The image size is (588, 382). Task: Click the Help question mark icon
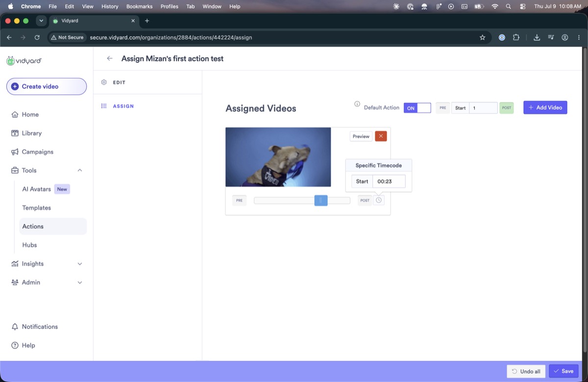(15, 345)
